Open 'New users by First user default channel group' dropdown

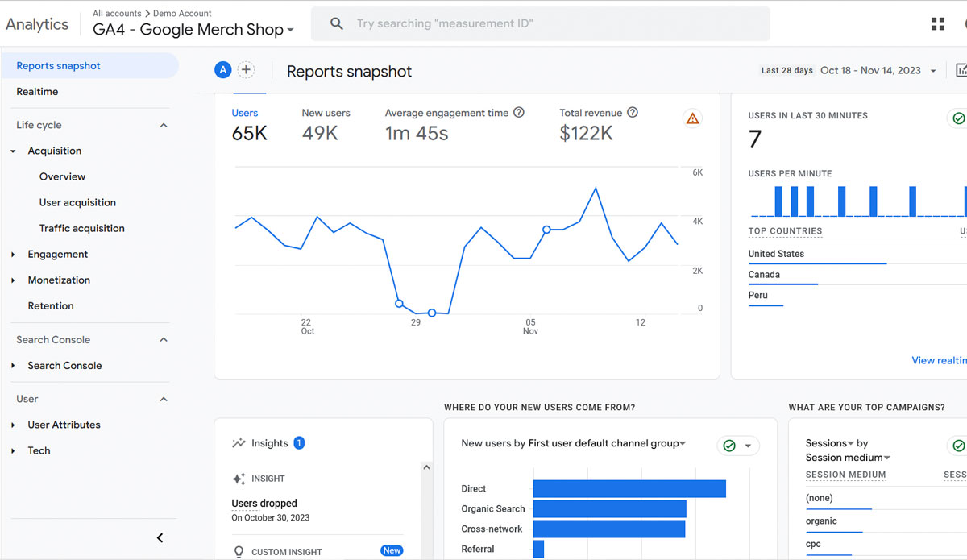coord(574,443)
